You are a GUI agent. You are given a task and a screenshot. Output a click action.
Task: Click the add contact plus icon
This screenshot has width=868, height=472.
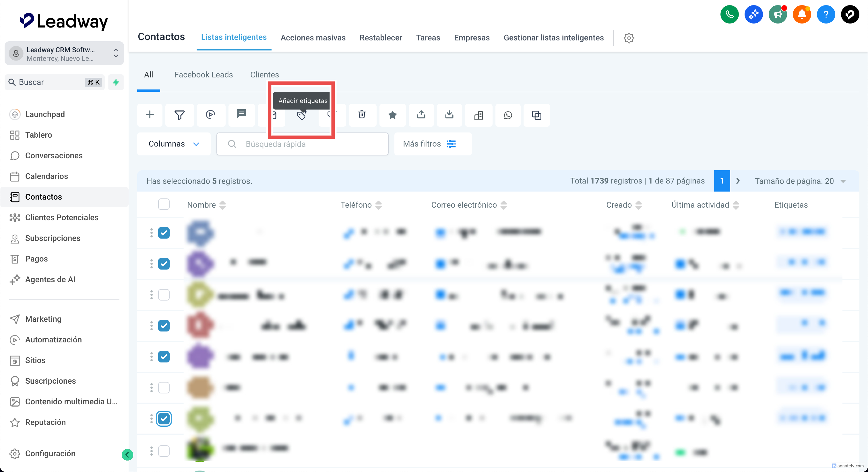150,115
